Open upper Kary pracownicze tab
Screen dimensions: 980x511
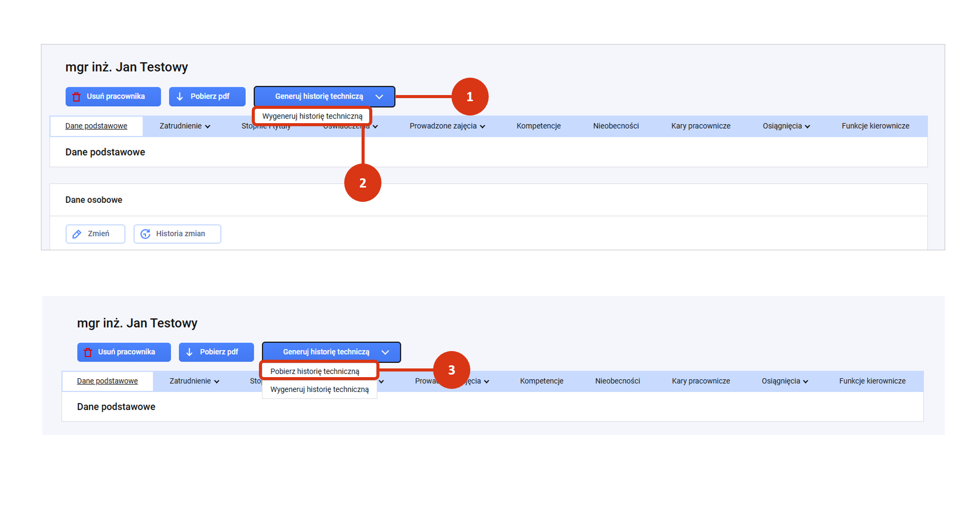(x=701, y=126)
